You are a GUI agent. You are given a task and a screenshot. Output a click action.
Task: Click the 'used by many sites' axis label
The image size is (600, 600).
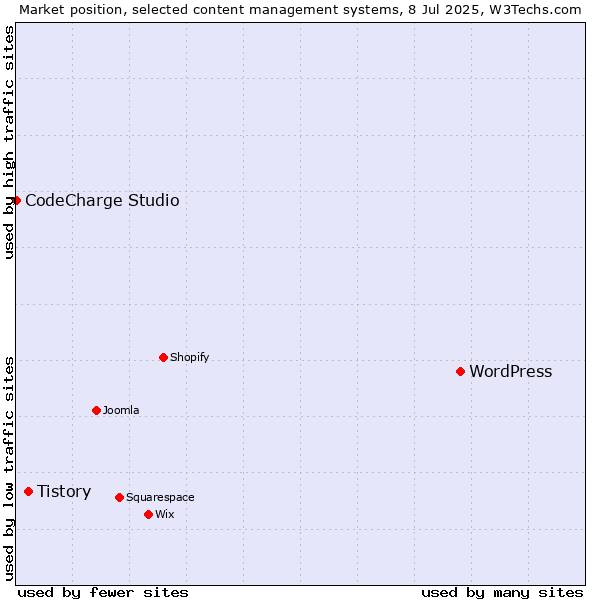pos(502,593)
